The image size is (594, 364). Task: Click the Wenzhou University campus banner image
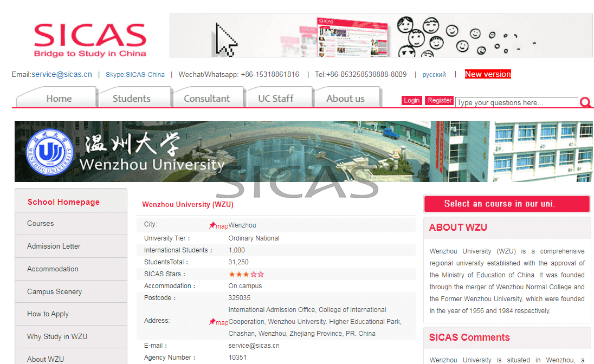pos(304,152)
